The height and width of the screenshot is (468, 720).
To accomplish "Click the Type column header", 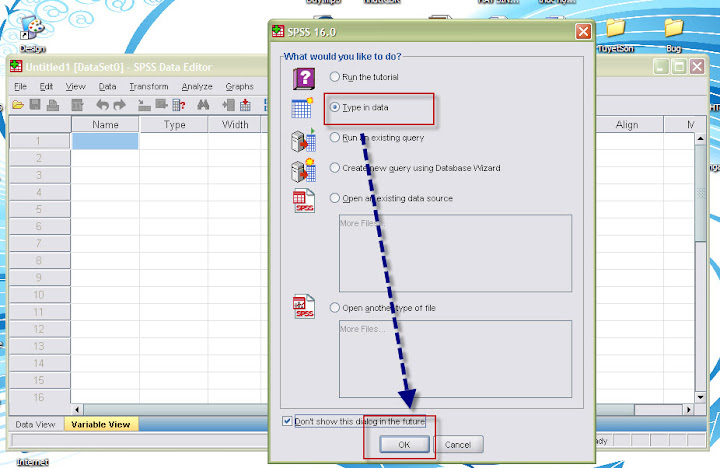I will pyautogui.click(x=174, y=124).
